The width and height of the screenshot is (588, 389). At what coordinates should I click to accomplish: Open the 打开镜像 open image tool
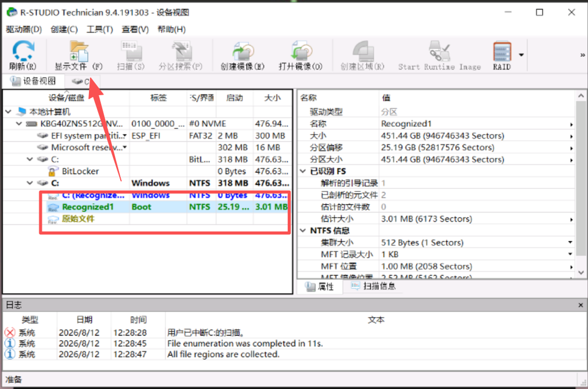[x=301, y=51]
